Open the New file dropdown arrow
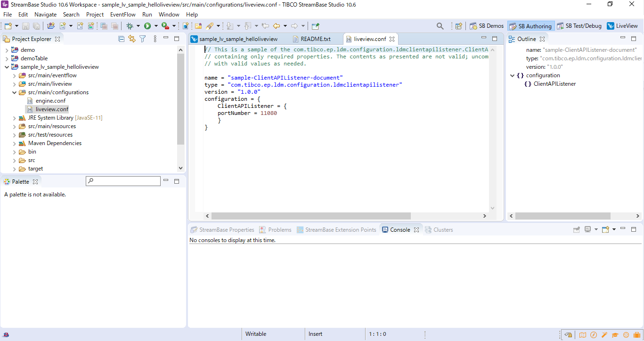The width and height of the screenshot is (644, 341). point(16,26)
